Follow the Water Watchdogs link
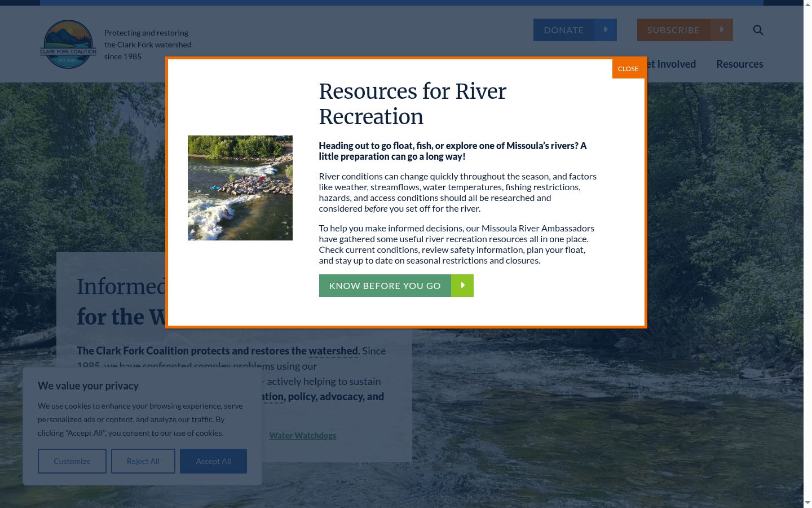812x508 pixels. (303, 436)
